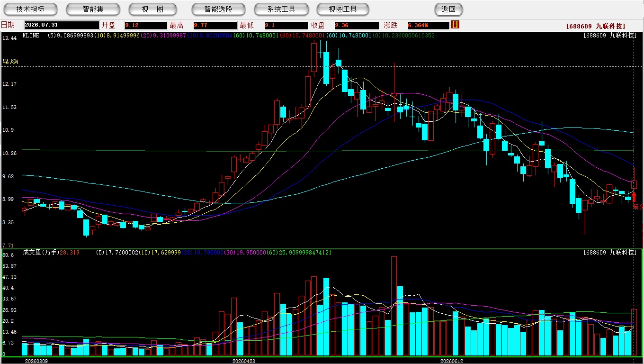
Task: Open the 技术指标 menu button
Action: [30, 9]
